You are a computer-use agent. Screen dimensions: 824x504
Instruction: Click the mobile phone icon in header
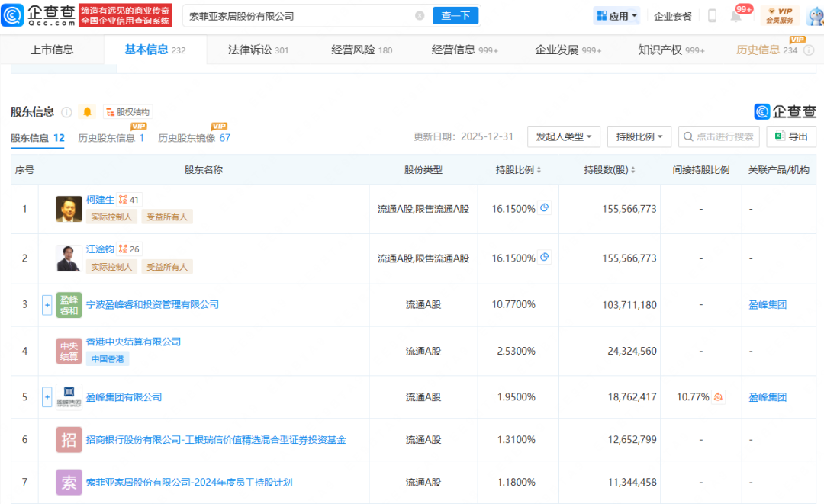tap(712, 15)
